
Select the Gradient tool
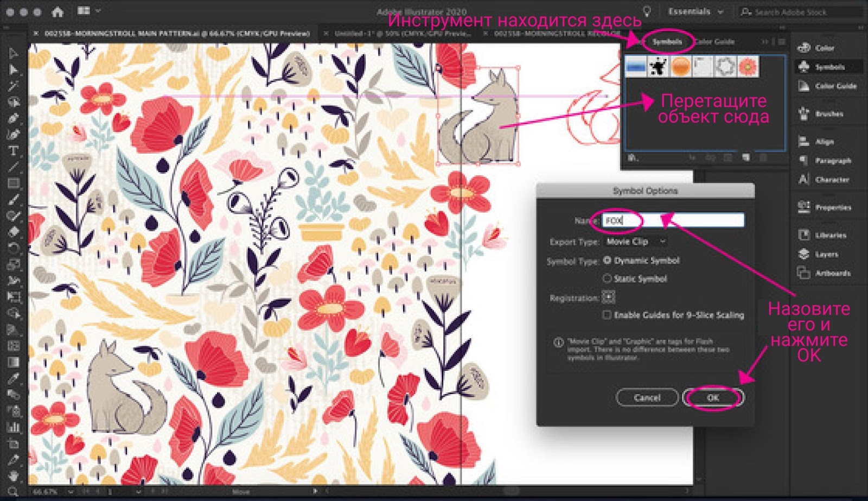point(14,362)
